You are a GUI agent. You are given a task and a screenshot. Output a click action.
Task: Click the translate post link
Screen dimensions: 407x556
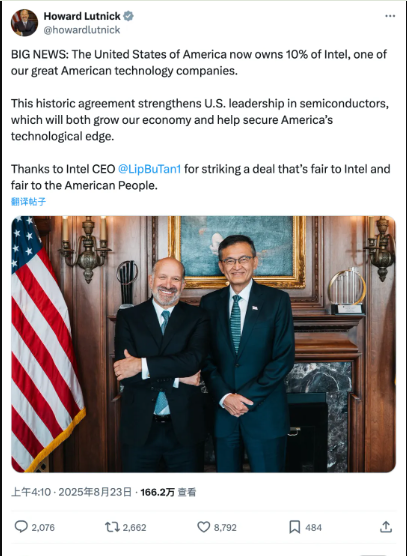28,202
